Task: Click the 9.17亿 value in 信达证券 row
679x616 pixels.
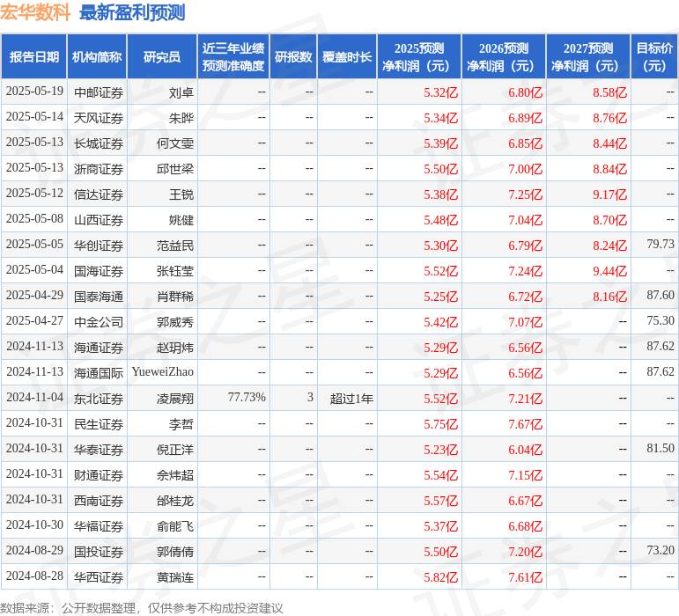Action: tap(609, 194)
